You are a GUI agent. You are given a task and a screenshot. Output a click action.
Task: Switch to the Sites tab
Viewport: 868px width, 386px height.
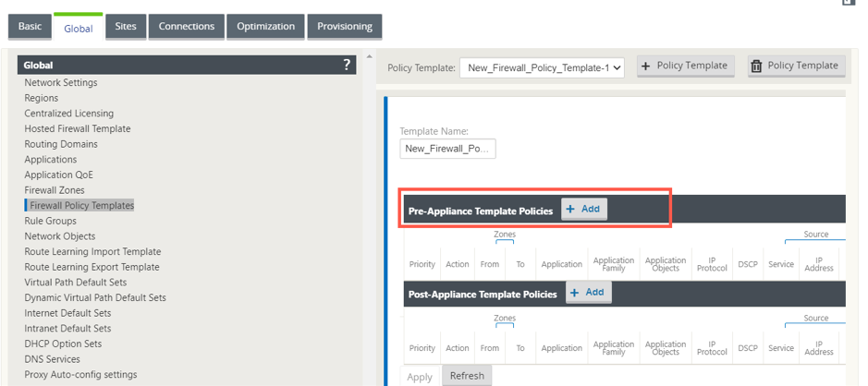pos(126,27)
